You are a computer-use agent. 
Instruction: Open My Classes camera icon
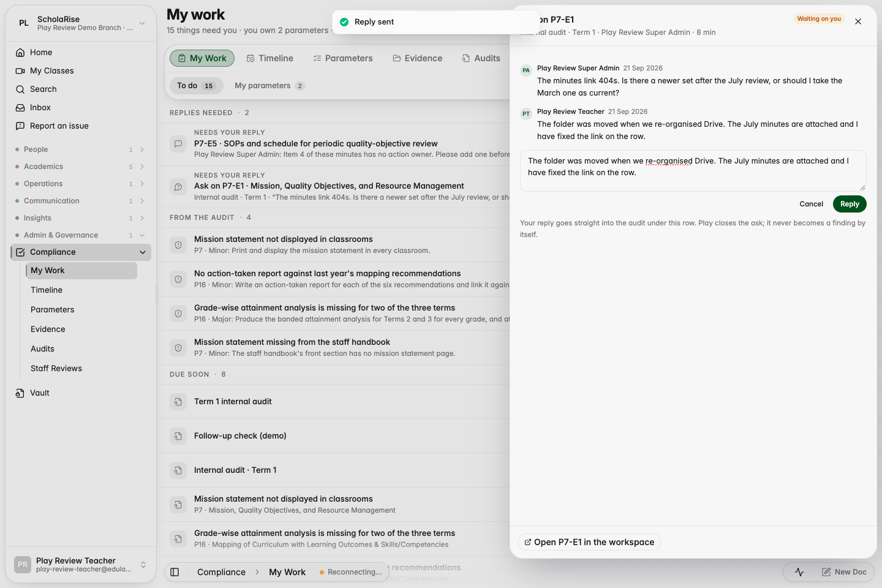(20, 71)
